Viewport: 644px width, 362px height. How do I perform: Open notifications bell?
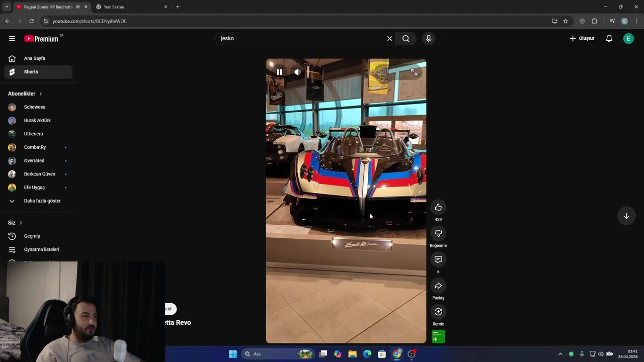609,39
